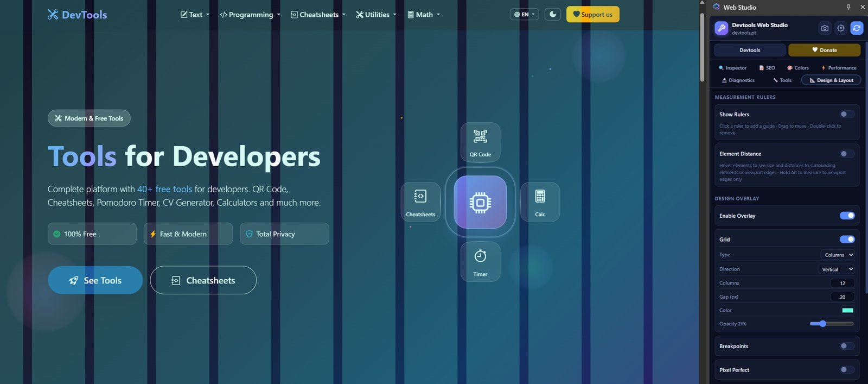Click the Fast & Modern feature pill
The height and width of the screenshot is (384, 868).
tap(188, 234)
